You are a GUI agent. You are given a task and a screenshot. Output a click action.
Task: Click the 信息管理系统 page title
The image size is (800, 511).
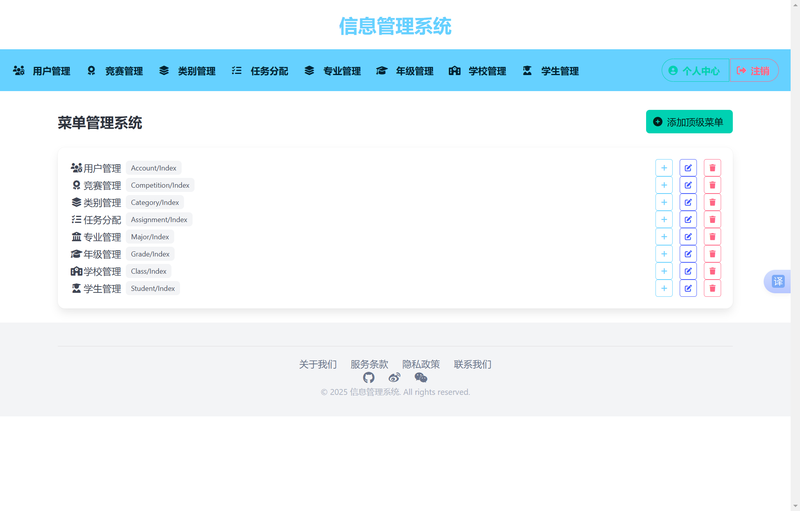point(395,27)
